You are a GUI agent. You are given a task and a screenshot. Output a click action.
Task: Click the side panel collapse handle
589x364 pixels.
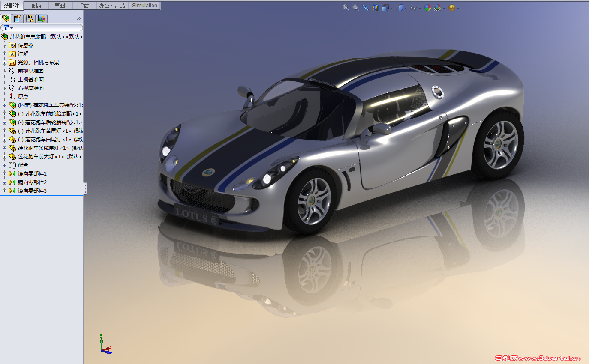(85, 188)
